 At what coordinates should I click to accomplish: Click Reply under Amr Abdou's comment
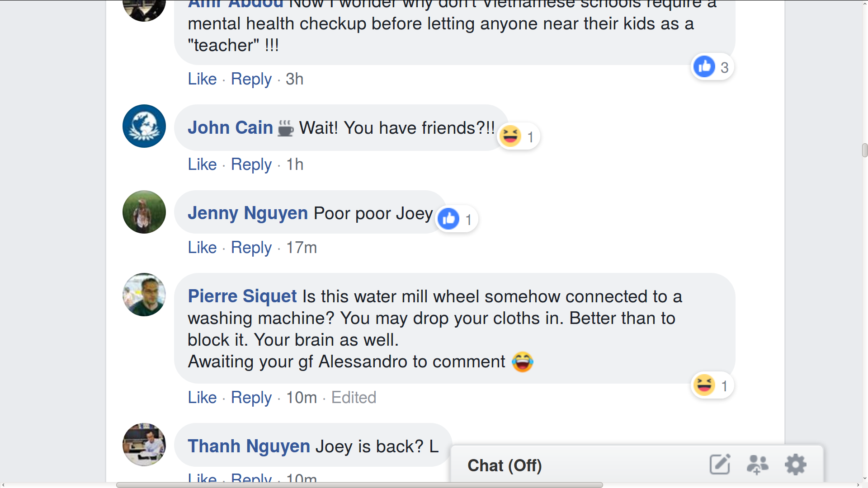point(251,79)
